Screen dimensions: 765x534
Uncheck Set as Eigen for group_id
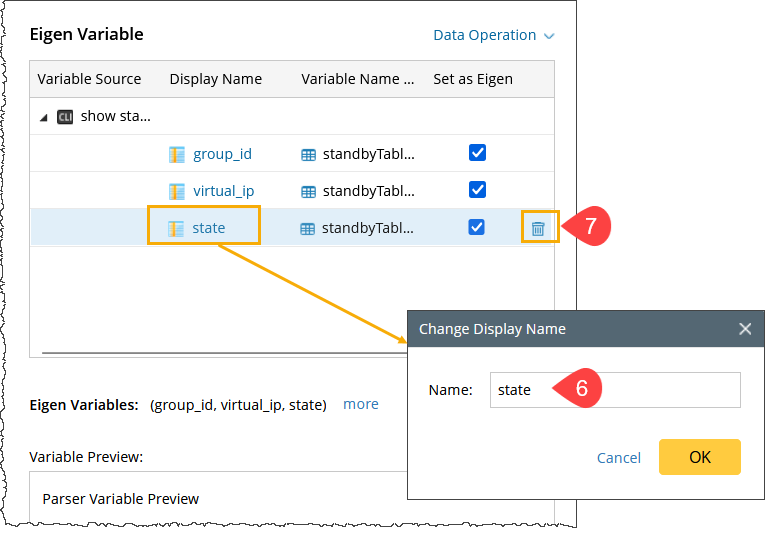(x=477, y=153)
